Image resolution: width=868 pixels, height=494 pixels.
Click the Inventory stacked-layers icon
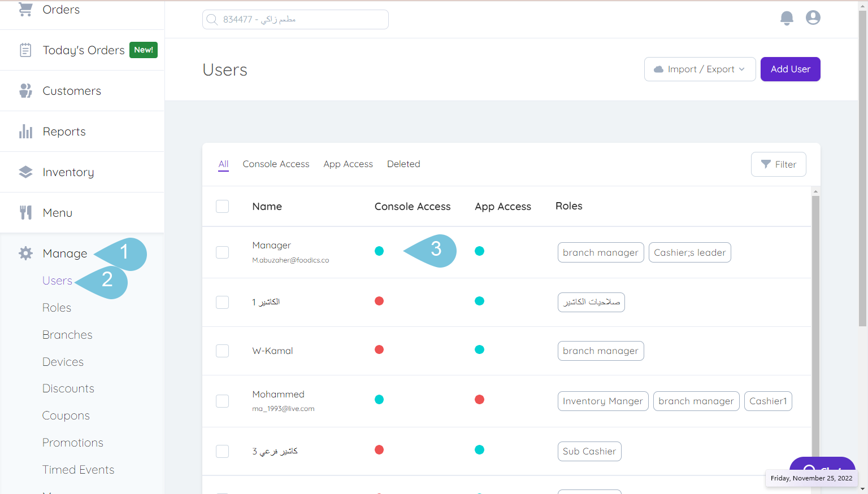[25, 172]
